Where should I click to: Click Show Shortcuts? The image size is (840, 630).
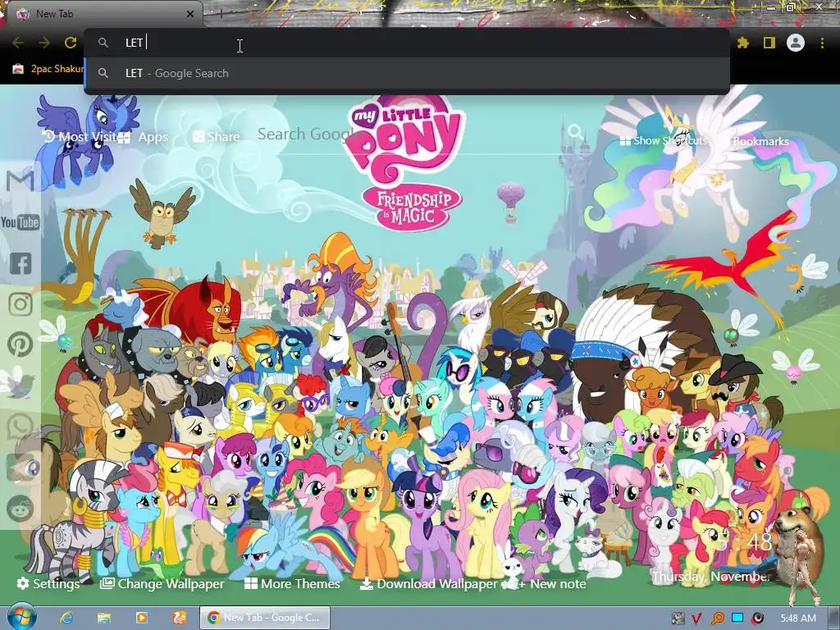pyautogui.click(x=663, y=141)
